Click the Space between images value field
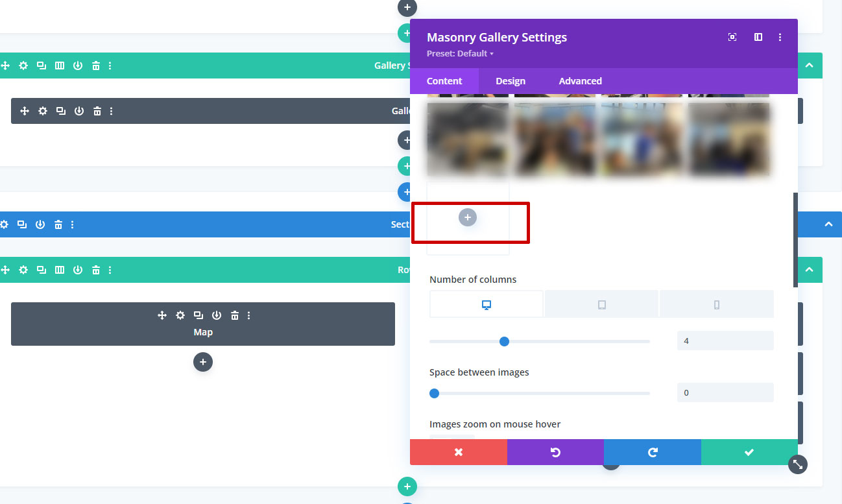 pos(725,392)
